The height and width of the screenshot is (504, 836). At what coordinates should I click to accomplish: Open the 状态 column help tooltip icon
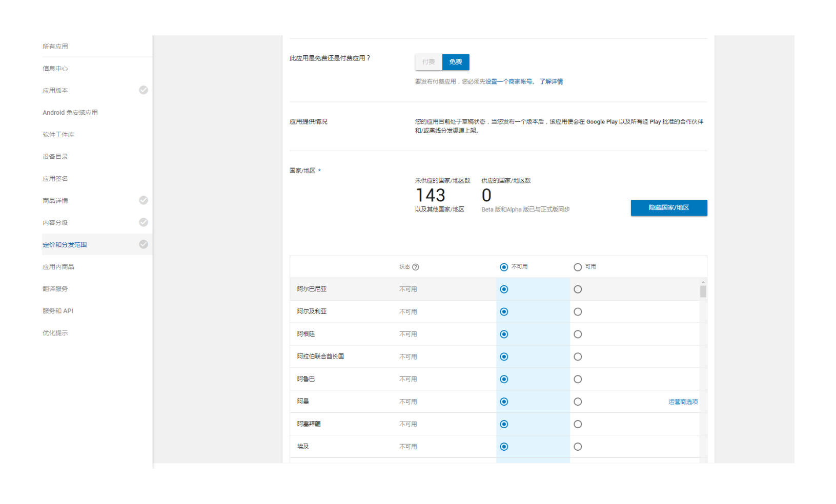[416, 266]
